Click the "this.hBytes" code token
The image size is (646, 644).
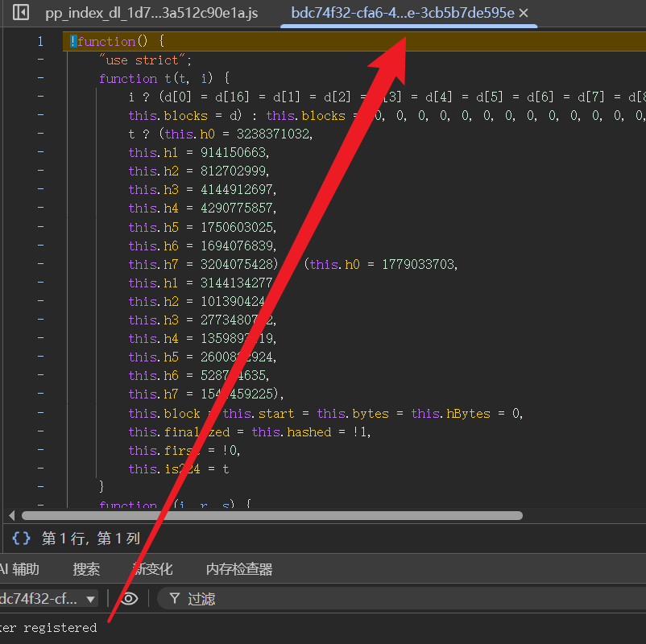coord(451,414)
